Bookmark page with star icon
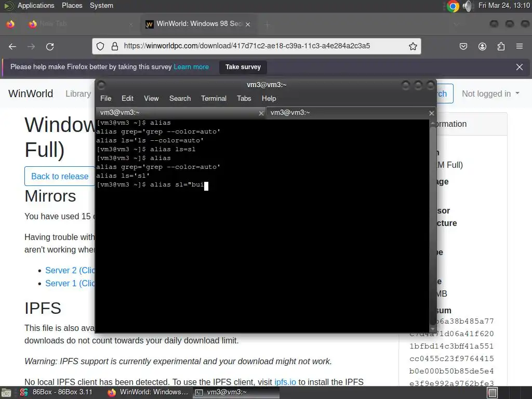The height and width of the screenshot is (399, 532). 413,46
